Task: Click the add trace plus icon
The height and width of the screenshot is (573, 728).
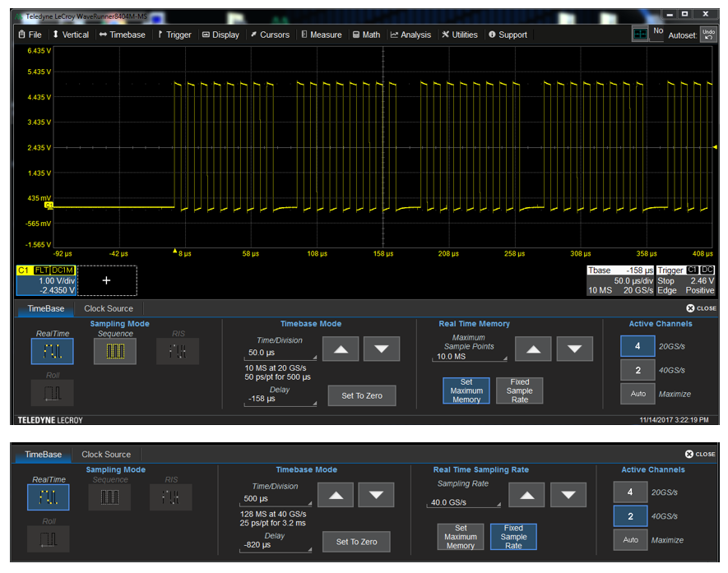Action: (107, 280)
